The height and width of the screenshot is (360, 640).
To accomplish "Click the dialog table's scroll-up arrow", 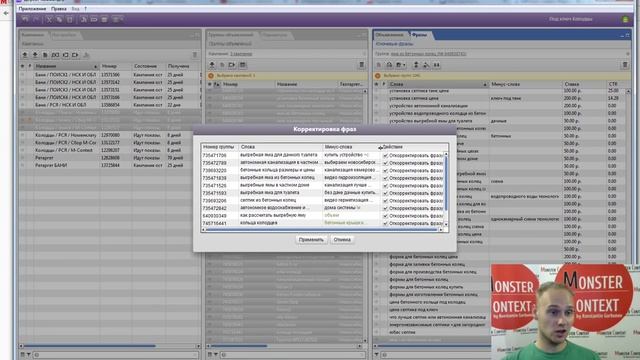I will coord(446,154).
